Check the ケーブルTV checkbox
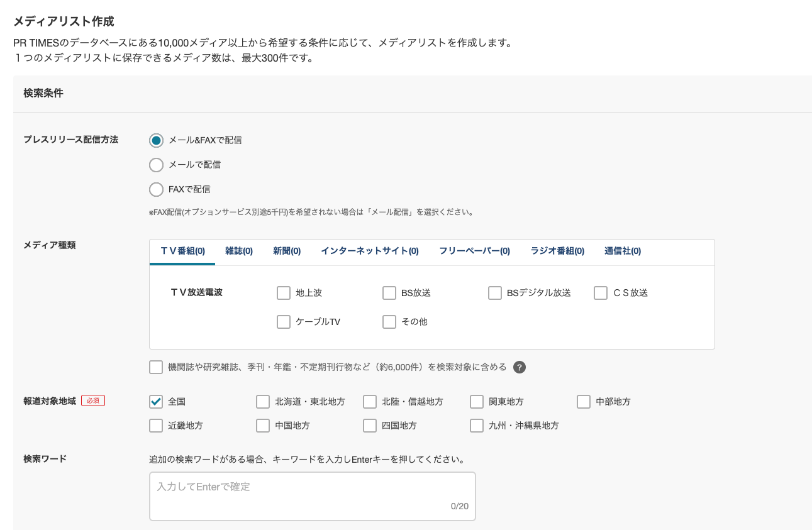Image resolution: width=812 pixels, height=530 pixels. 283,322
